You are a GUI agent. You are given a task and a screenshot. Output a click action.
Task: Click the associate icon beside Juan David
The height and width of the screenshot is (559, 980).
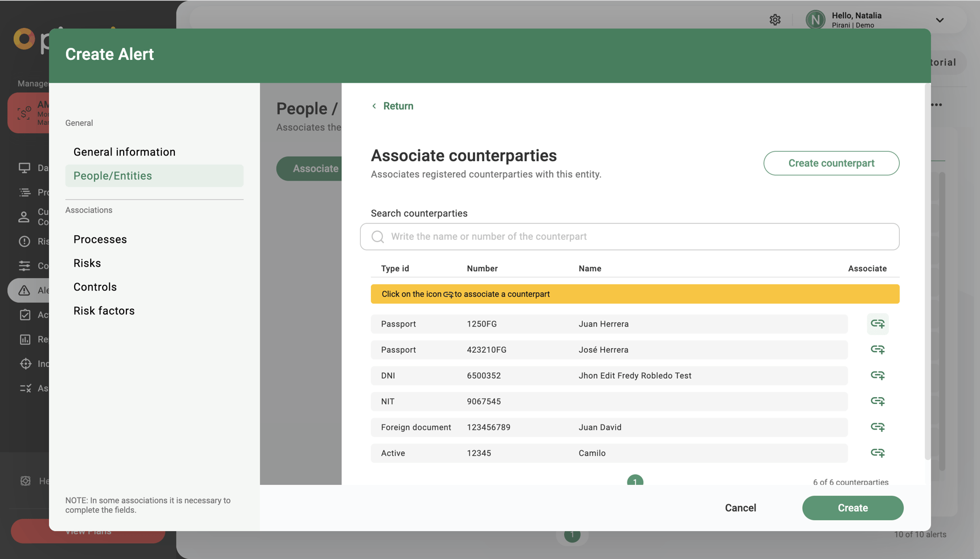coord(877,427)
